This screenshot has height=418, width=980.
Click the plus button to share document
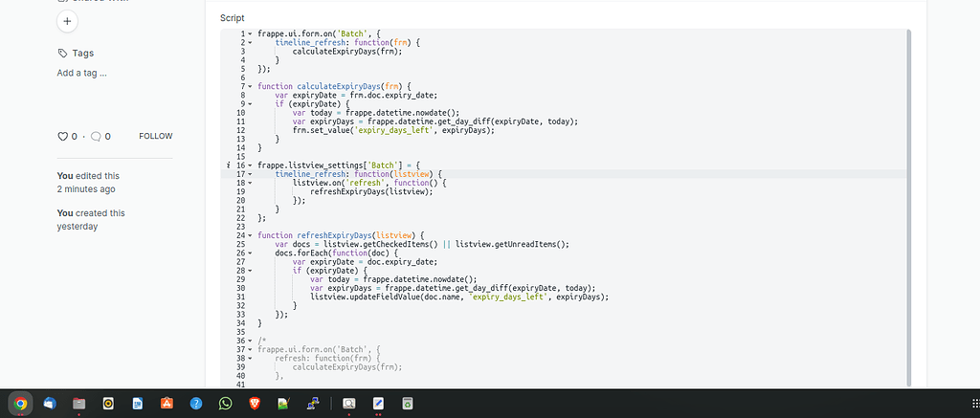pyautogui.click(x=67, y=21)
